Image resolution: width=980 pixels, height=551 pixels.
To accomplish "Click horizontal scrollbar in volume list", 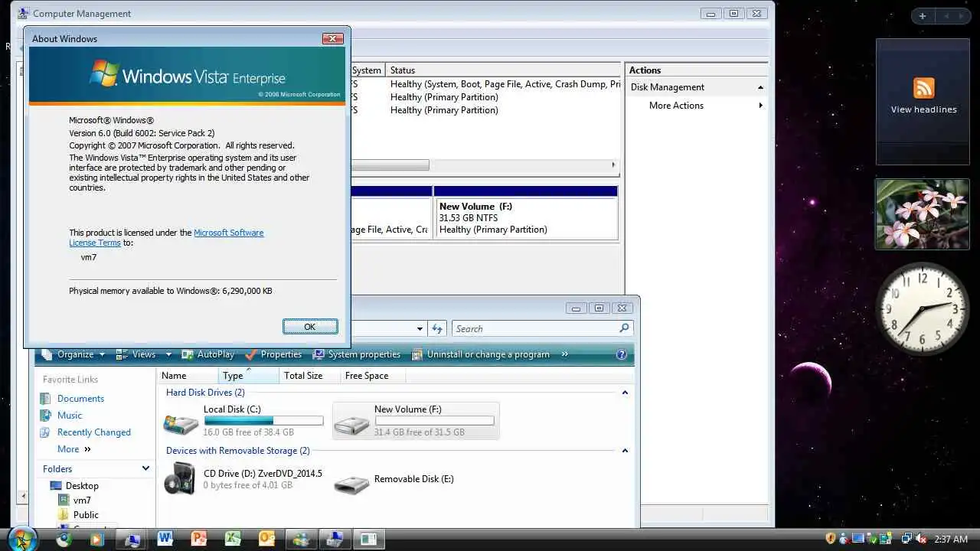I will point(390,165).
